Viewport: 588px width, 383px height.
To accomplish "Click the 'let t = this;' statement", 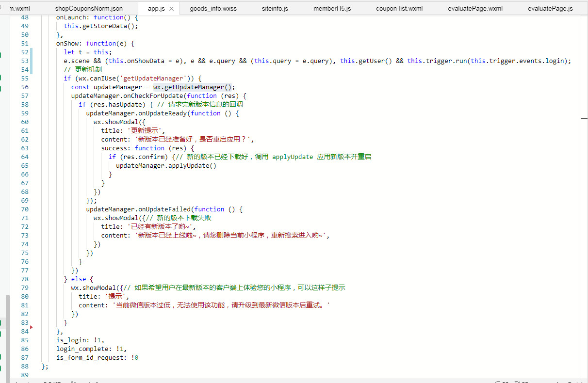I will (x=88, y=52).
